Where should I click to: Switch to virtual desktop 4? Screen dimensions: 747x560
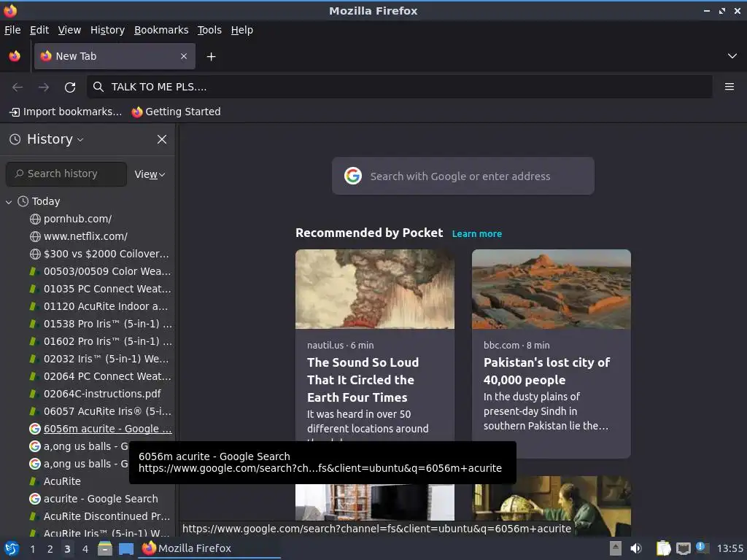point(85,549)
